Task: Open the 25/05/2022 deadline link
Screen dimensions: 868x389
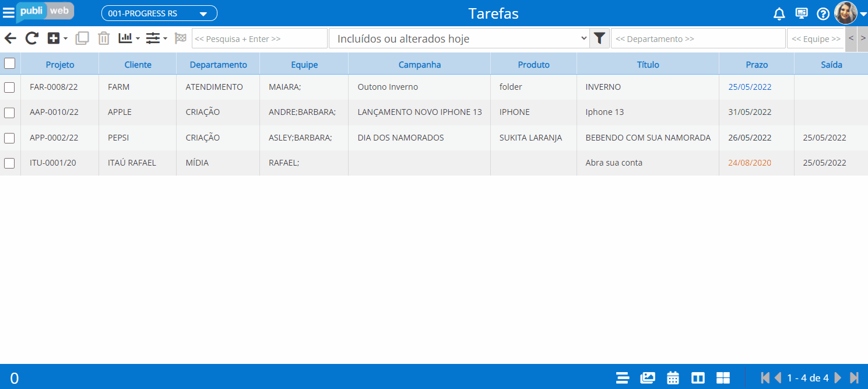Action: click(x=750, y=87)
